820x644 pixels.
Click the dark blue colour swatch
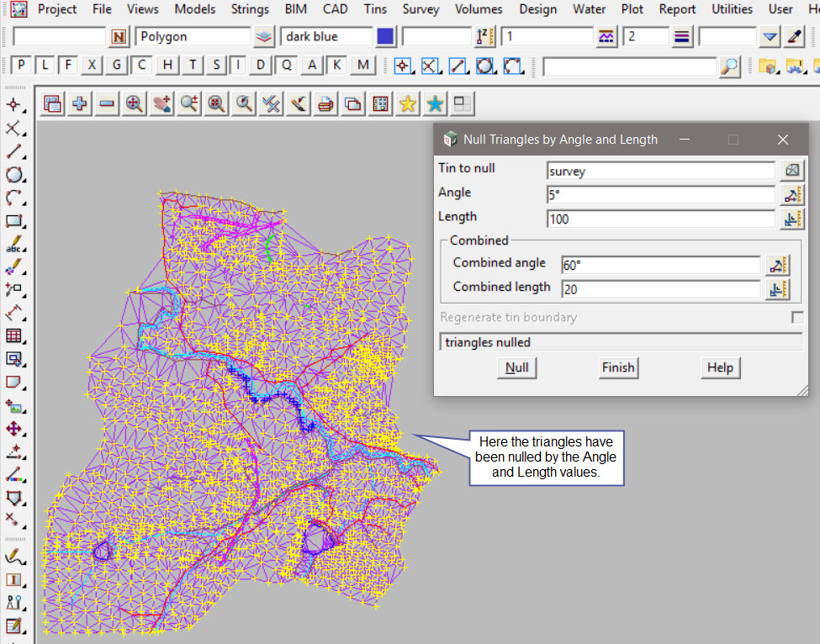pos(386,37)
